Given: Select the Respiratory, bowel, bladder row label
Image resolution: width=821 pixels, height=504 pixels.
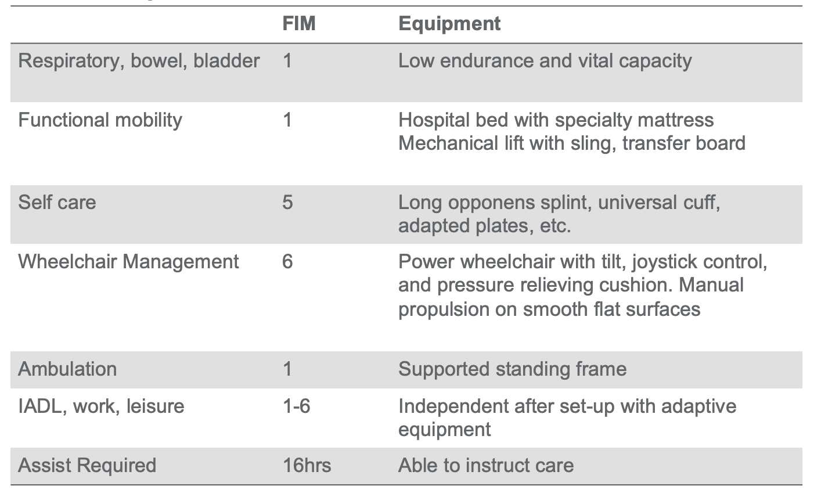Looking at the screenshot, I should pos(139,61).
